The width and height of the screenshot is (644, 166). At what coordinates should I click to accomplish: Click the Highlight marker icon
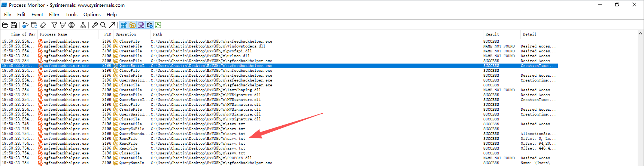click(x=63, y=25)
